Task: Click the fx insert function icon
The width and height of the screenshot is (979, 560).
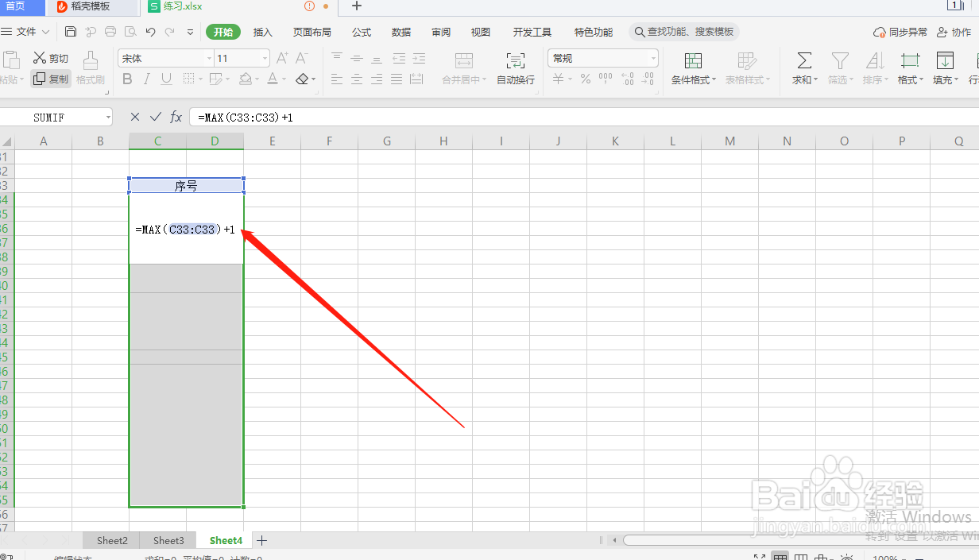Action: pyautogui.click(x=176, y=117)
